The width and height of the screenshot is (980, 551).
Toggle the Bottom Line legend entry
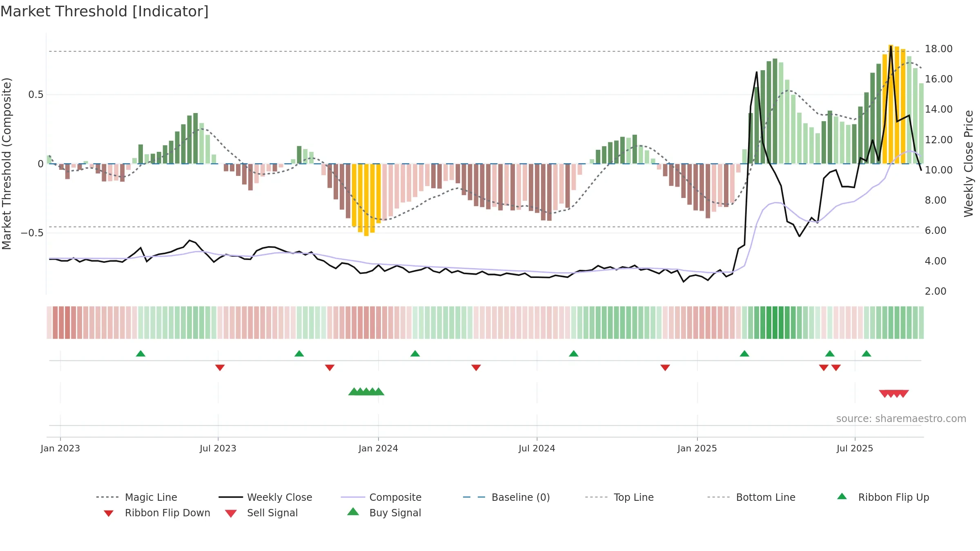pyautogui.click(x=751, y=497)
